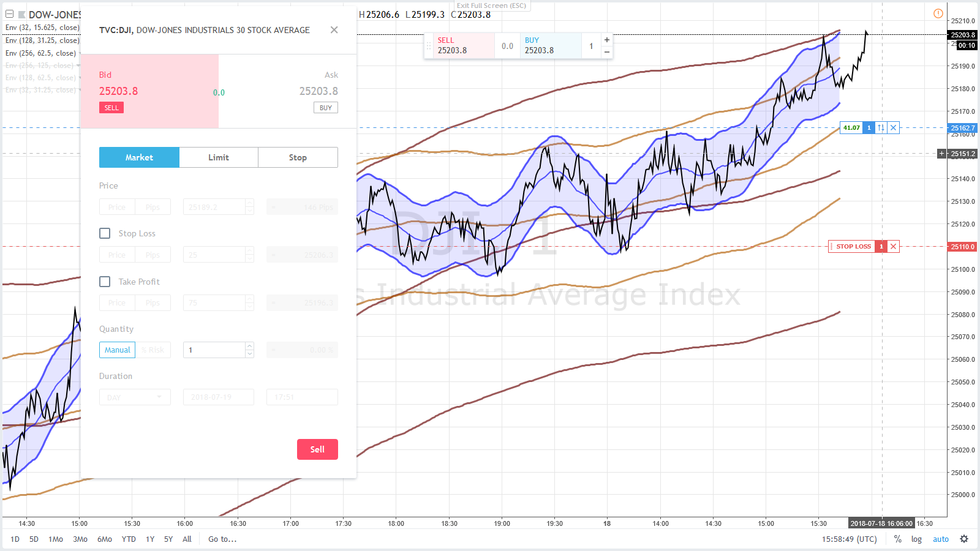Increase quantity with the up stepper arrow
The image size is (980, 551).
point(249,347)
